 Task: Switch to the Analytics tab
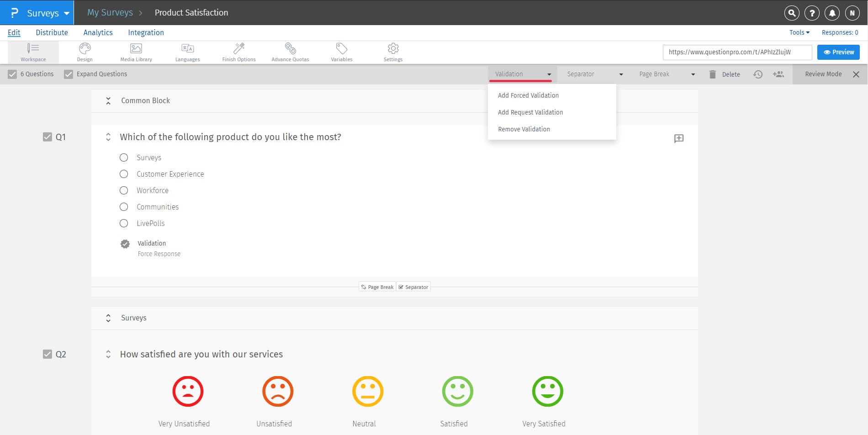click(98, 32)
